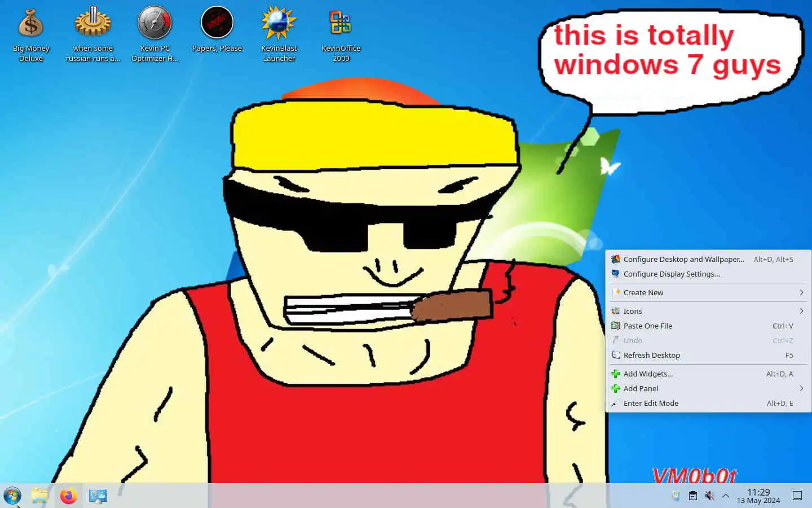
Task: Open the system settings monitor icon in taskbar
Action: [x=98, y=496]
